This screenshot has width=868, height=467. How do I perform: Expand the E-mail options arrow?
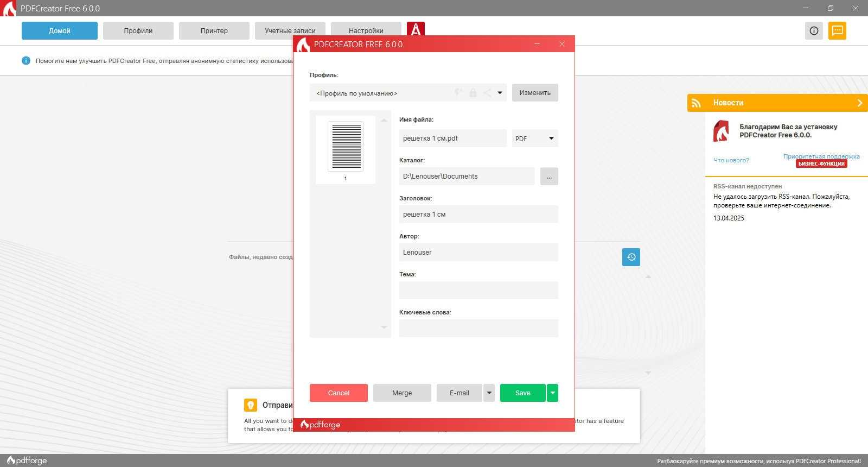click(x=489, y=393)
